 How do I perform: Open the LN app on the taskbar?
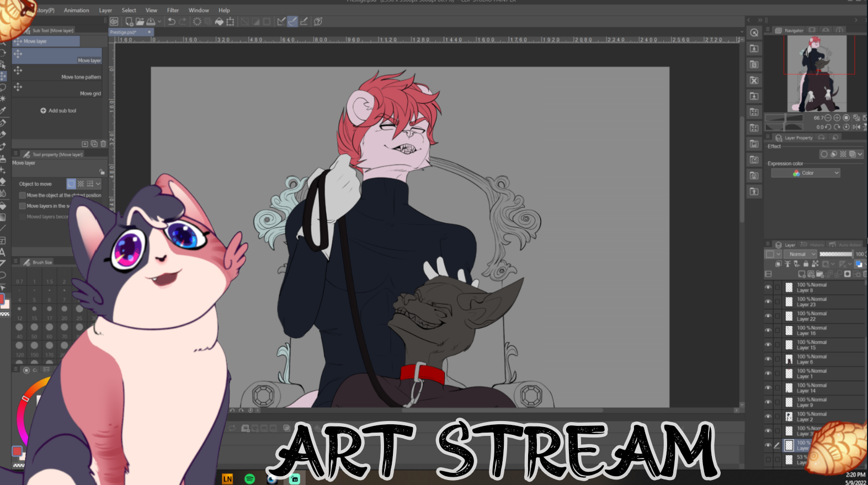pyautogui.click(x=227, y=478)
